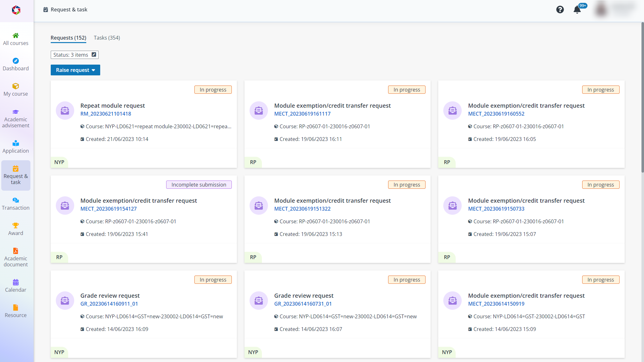Open the Academic document sidebar icon
The height and width of the screenshot is (362, 644).
click(x=16, y=251)
